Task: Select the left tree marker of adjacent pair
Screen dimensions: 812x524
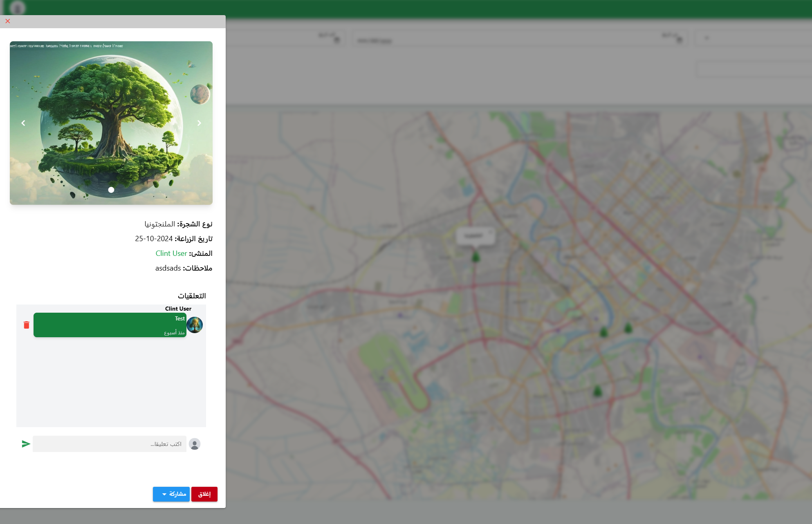Action: (x=603, y=332)
